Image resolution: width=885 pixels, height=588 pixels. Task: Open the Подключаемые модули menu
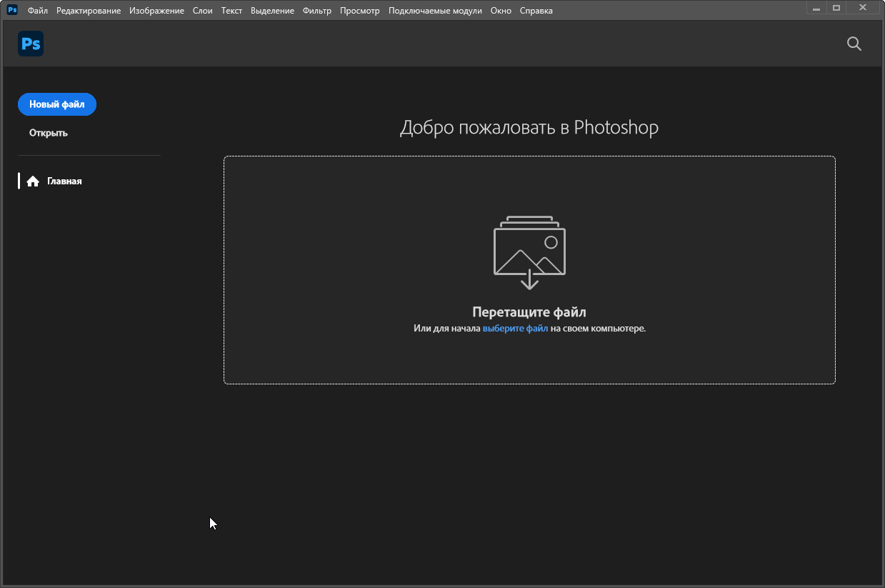pos(435,11)
